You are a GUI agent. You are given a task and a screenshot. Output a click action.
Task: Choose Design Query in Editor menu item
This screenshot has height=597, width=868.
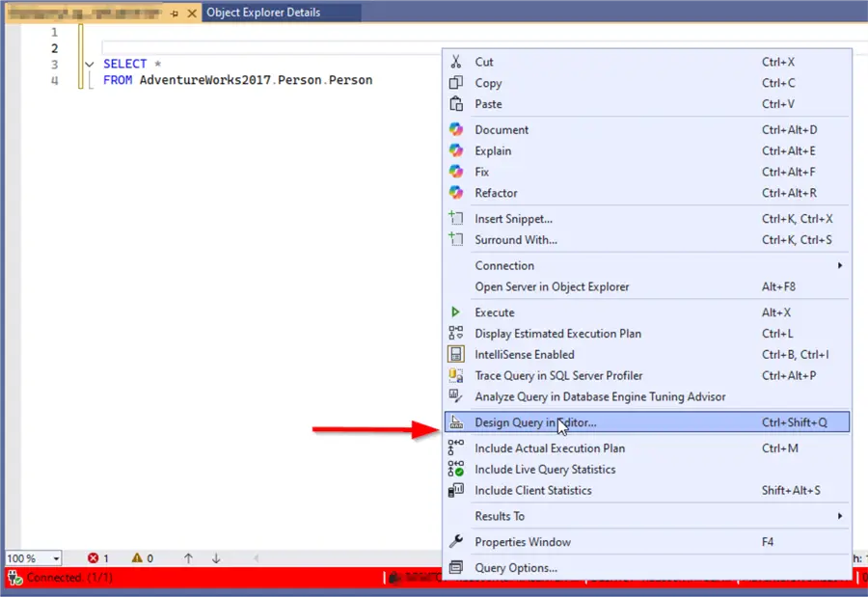click(x=535, y=422)
